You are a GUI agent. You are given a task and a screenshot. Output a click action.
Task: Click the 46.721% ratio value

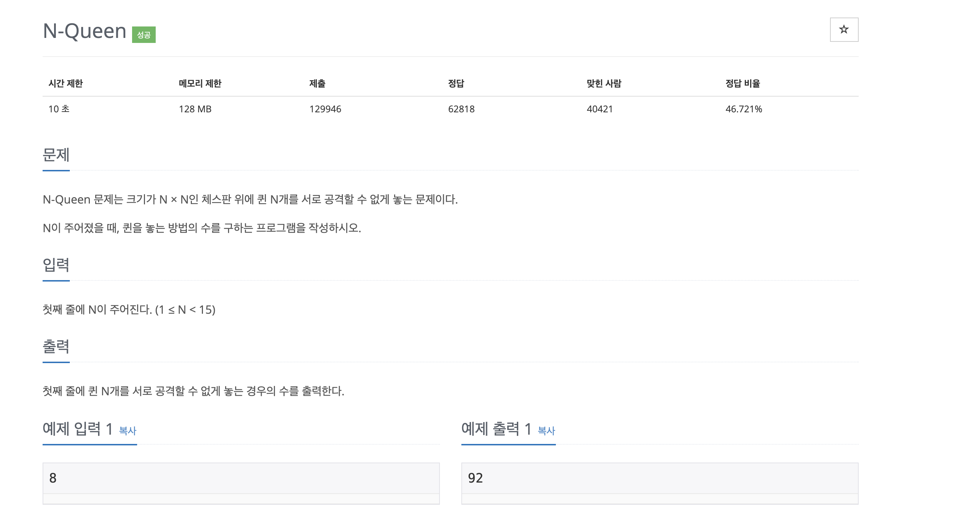(743, 109)
